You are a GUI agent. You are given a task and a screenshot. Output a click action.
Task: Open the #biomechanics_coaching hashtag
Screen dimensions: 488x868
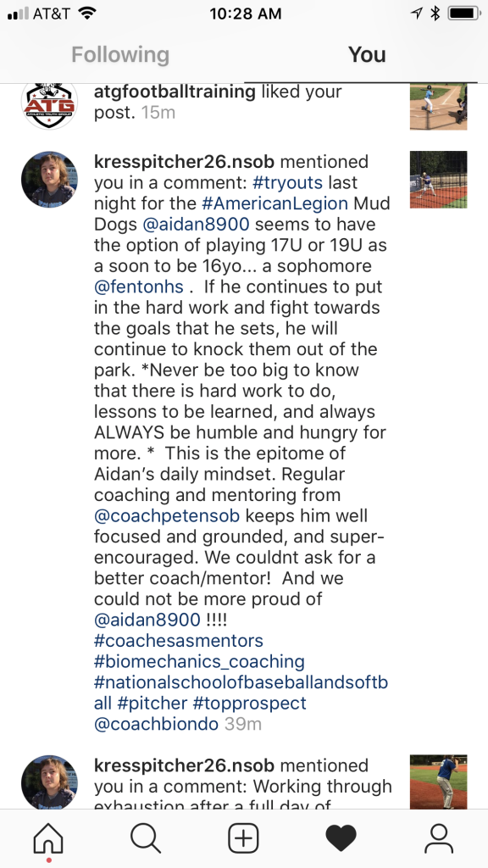click(x=199, y=662)
